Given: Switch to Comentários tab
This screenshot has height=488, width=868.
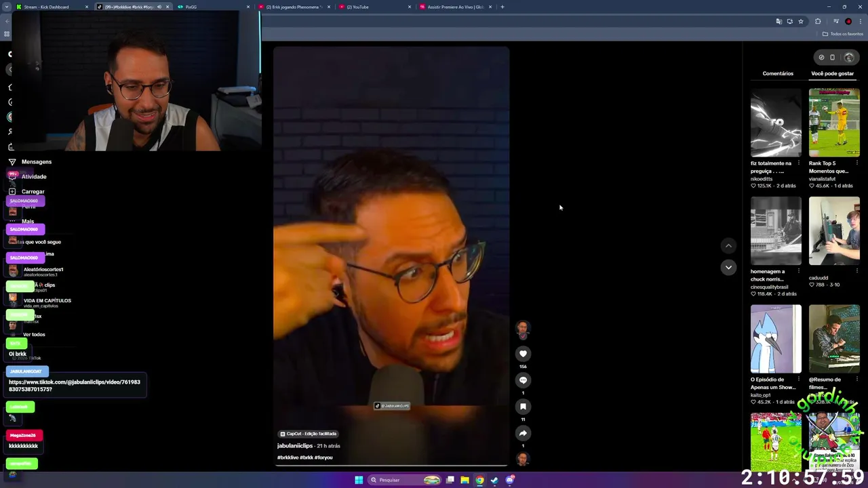Looking at the screenshot, I should [778, 73].
